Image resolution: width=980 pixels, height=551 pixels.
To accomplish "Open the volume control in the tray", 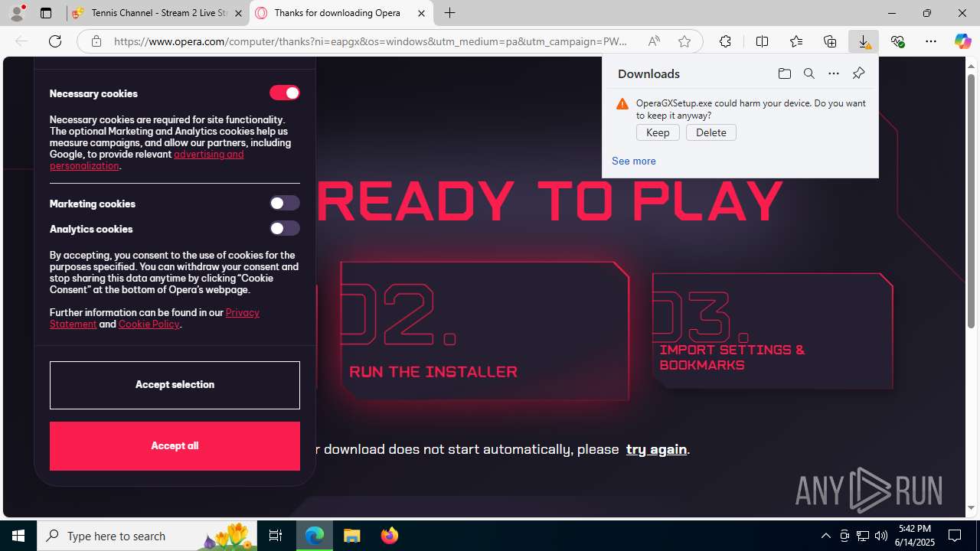I will point(880,536).
